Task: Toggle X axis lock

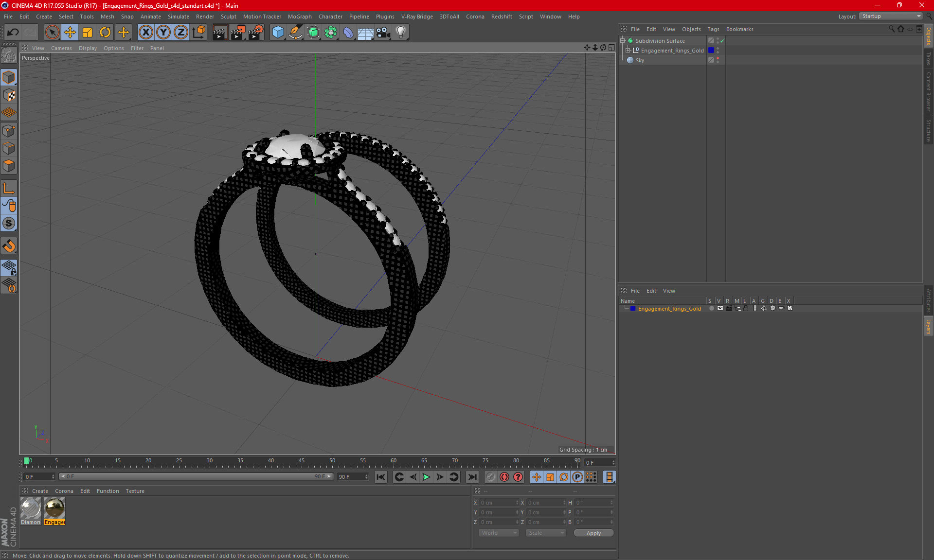Action: (145, 33)
